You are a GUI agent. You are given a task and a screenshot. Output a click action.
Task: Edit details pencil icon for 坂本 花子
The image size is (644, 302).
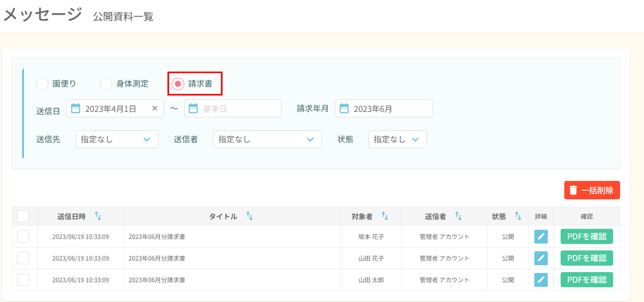541,236
